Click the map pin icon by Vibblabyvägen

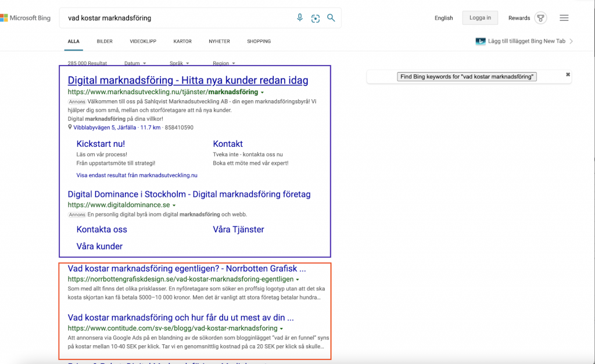click(x=70, y=127)
